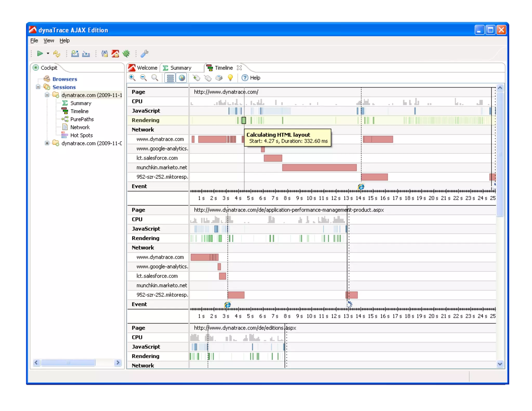
Task: Collapse the Sessions tree node
Action: coord(38,87)
